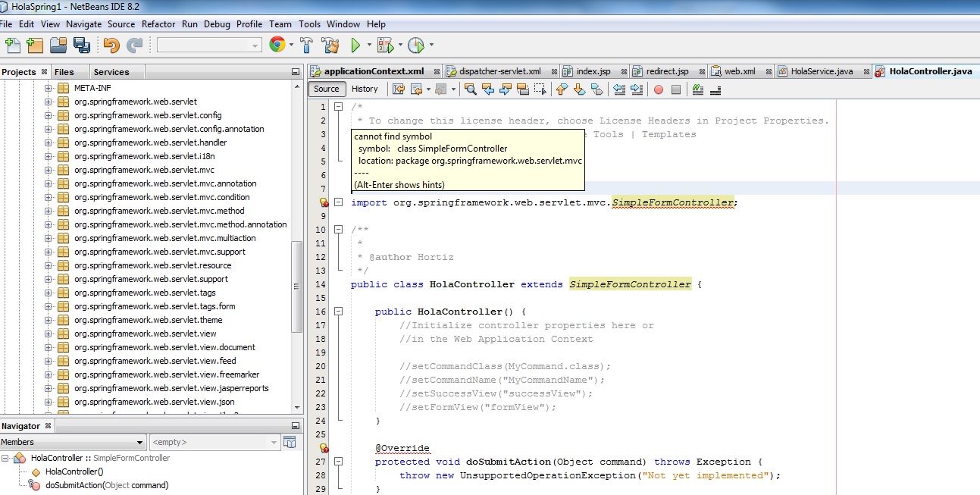Click the Toggle Bookmark icon
The image size is (980, 495).
coord(596,89)
